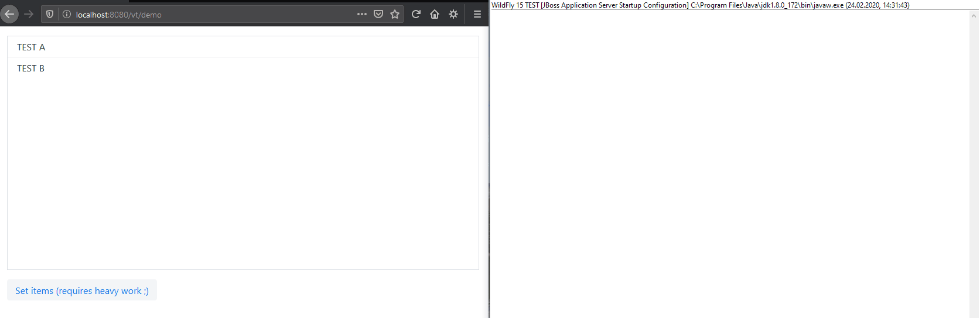Bookmark this page with star icon
The image size is (980, 318).
click(x=395, y=14)
